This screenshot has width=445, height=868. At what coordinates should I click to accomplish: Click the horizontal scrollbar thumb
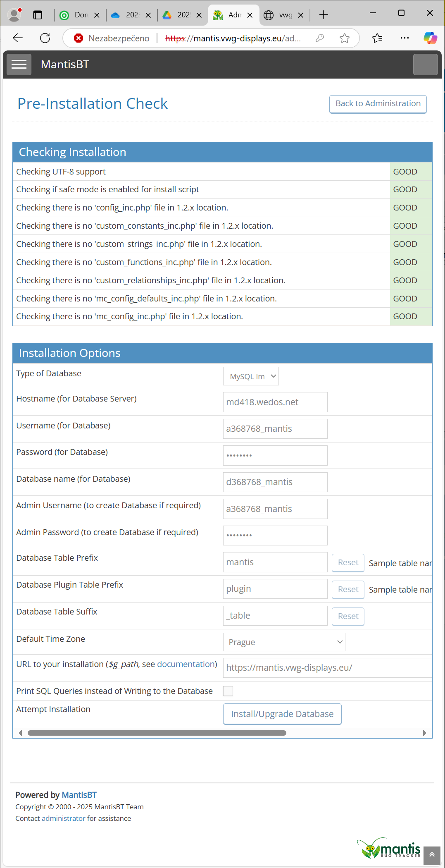pos(157,733)
